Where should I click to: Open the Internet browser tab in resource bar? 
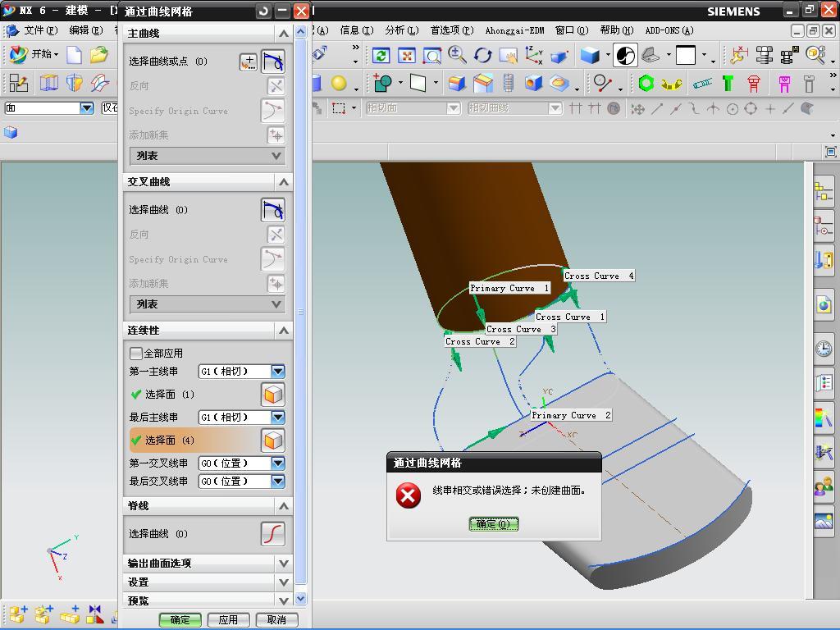coord(824,306)
